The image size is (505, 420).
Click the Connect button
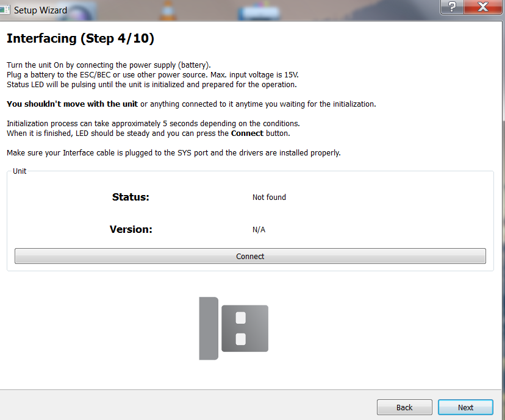pyautogui.click(x=250, y=256)
